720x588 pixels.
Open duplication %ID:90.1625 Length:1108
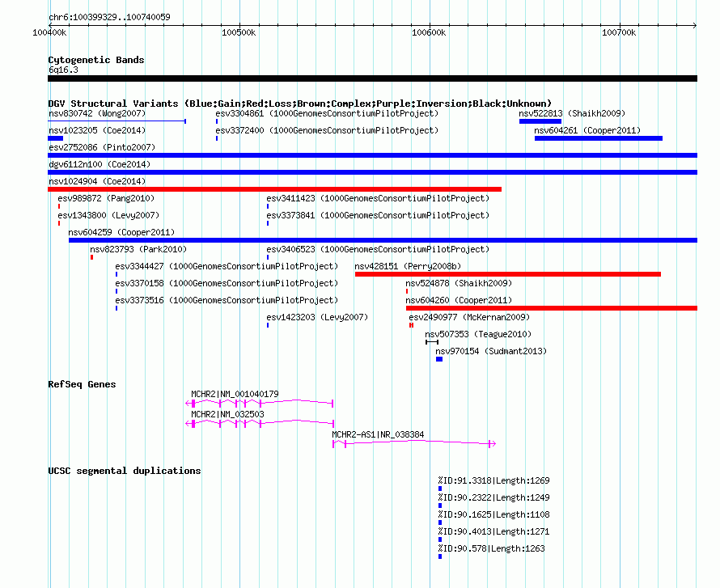[493, 514]
